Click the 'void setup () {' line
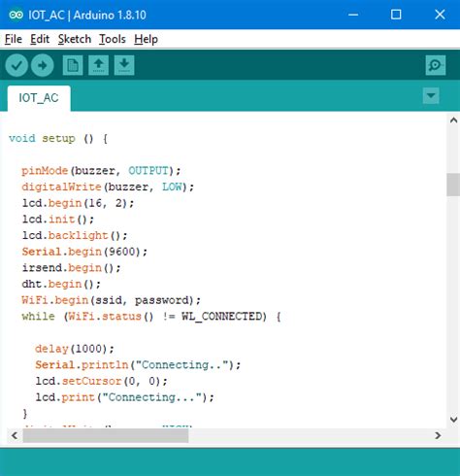460x476 pixels. coord(58,139)
